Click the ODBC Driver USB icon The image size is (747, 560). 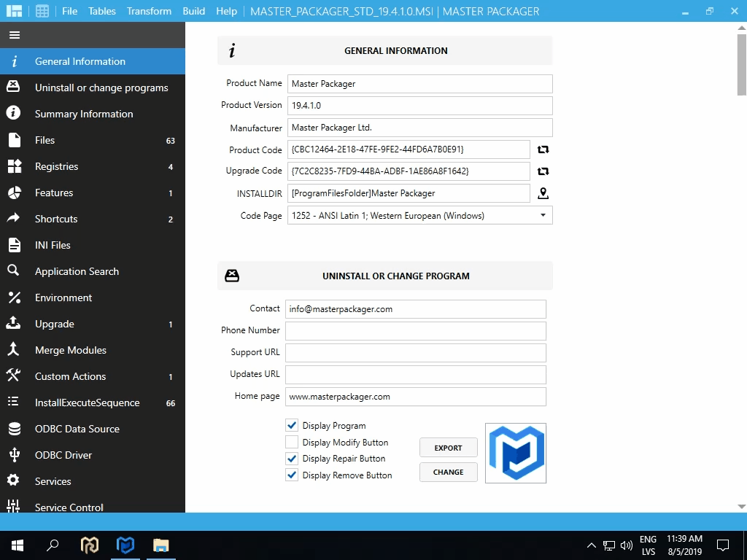point(15,455)
